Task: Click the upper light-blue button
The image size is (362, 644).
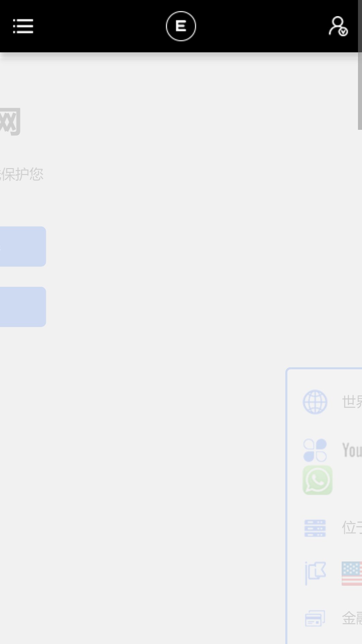Action: pyautogui.click(x=23, y=247)
